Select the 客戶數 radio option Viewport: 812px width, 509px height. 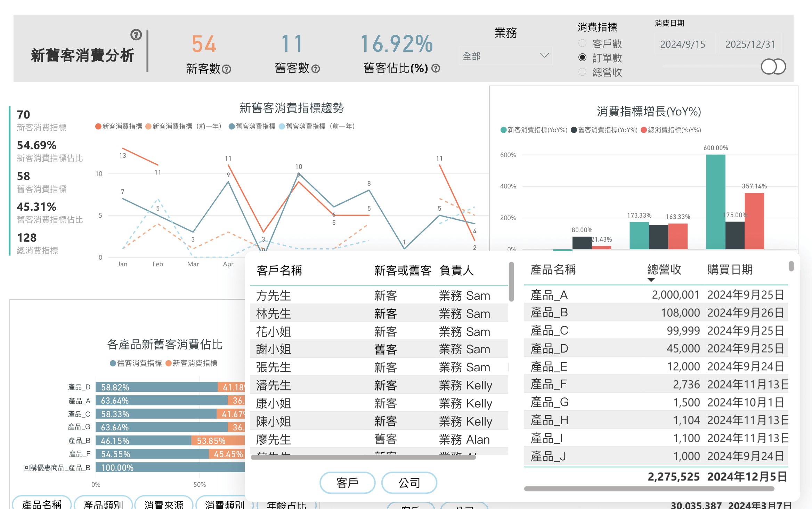582,43
